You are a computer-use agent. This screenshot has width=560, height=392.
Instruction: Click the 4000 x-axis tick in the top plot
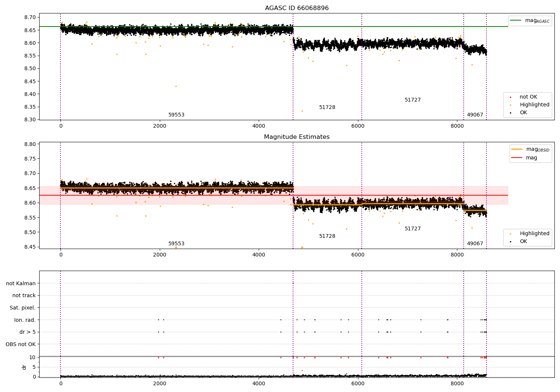[259, 126]
